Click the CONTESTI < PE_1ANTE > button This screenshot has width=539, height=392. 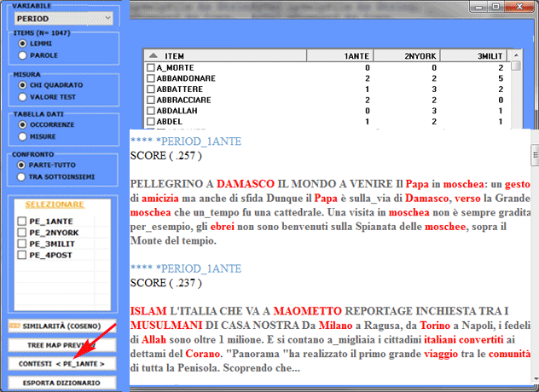[62, 364]
